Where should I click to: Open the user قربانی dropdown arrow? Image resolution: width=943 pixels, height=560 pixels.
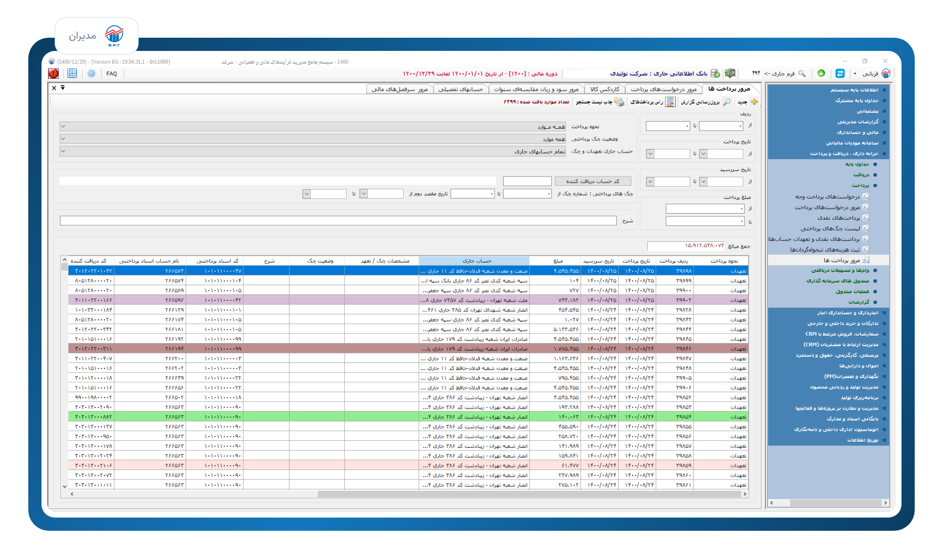click(x=855, y=74)
